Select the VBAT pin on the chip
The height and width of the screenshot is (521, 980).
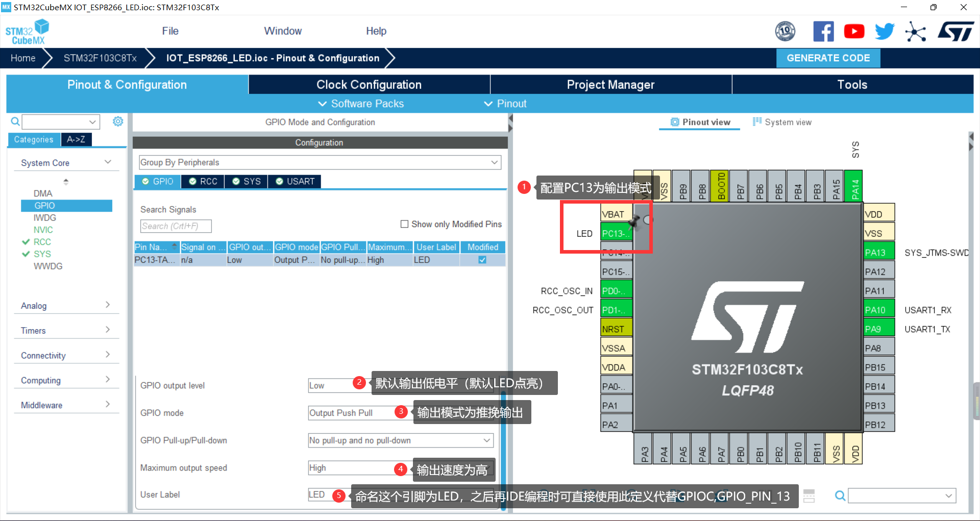click(617, 214)
